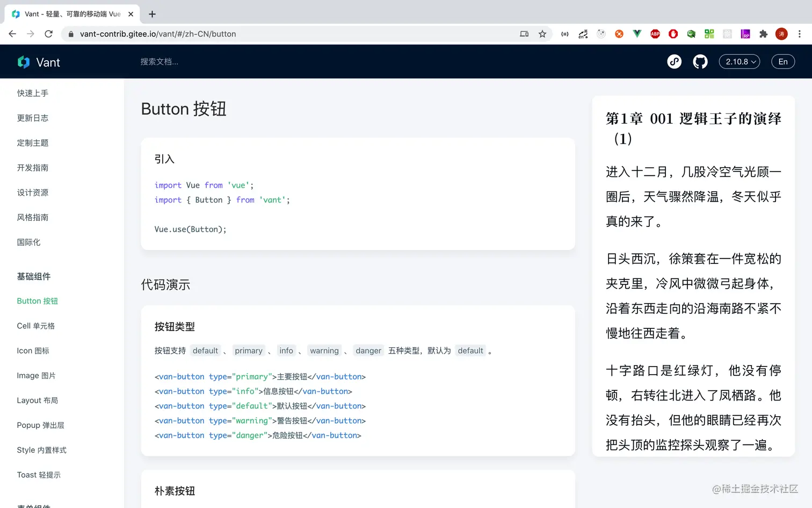Click the 第1章 001 逻辑王子的演绎 heading
The image size is (812, 508).
point(693,128)
